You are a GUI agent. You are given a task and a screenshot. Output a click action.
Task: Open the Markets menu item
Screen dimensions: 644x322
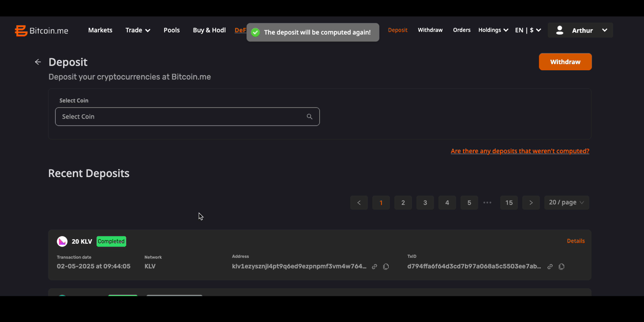[100, 30]
